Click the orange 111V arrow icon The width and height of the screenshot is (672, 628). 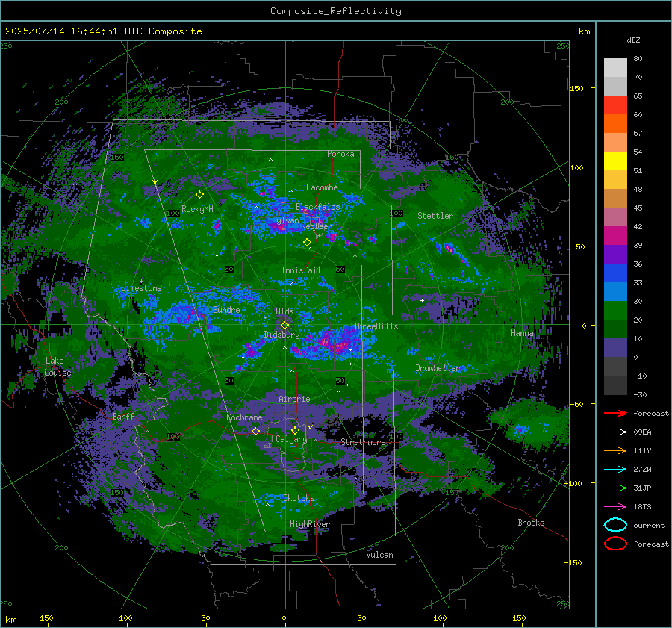pyautogui.click(x=615, y=450)
